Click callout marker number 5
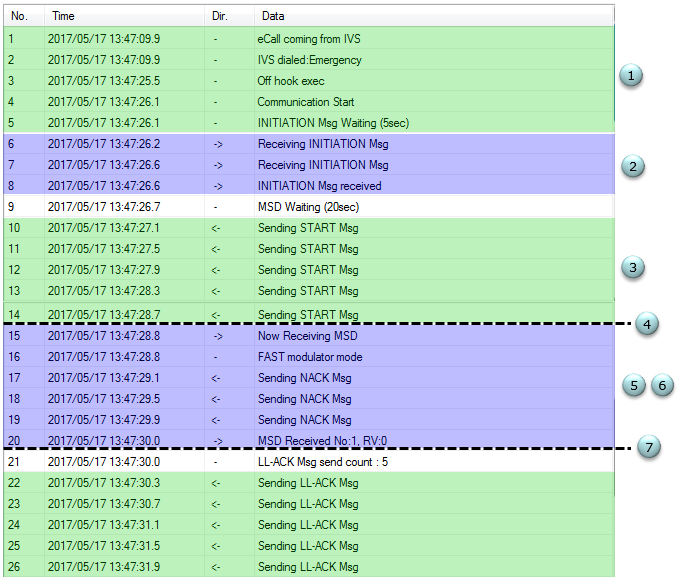Viewport: 687px width, 577px height. pyautogui.click(x=634, y=386)
